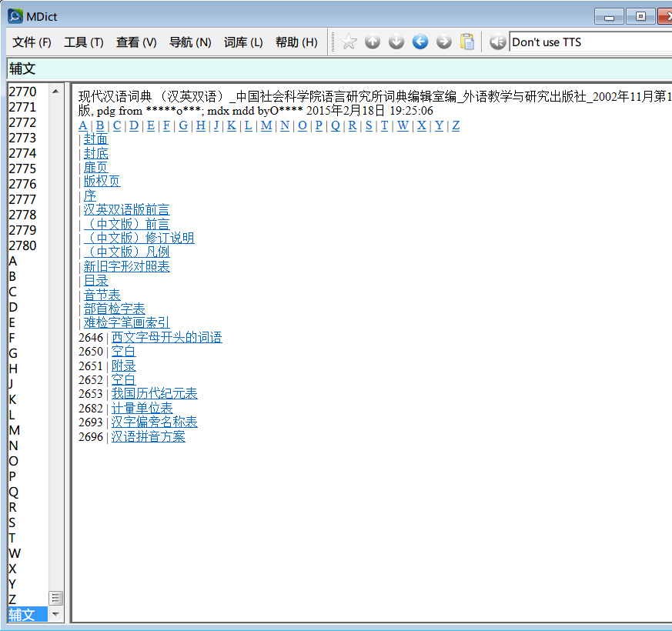Viewport: 672px width, 631px height.
Task: Open the 扉页 link
Action: (96, 168)
